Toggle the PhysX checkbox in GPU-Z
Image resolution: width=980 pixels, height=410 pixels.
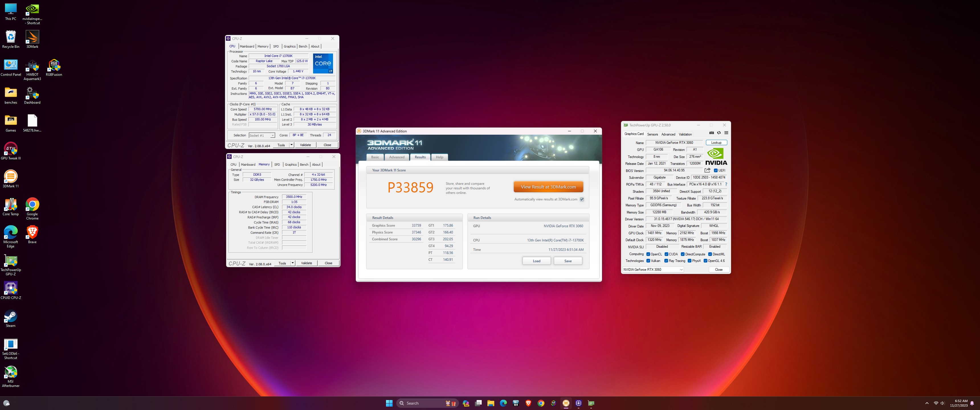689,261
